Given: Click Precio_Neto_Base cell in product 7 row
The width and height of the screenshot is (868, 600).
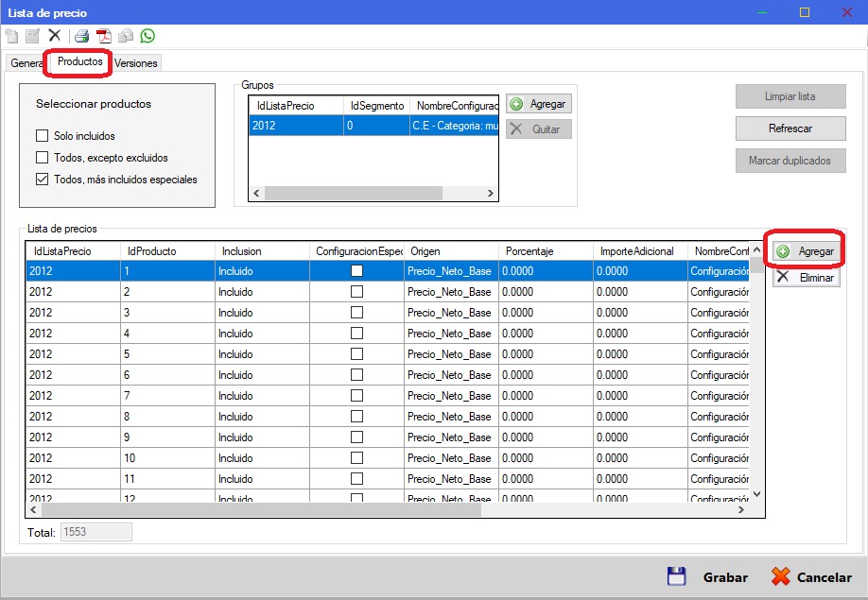Looking at the screenshot, I should 451,396.
